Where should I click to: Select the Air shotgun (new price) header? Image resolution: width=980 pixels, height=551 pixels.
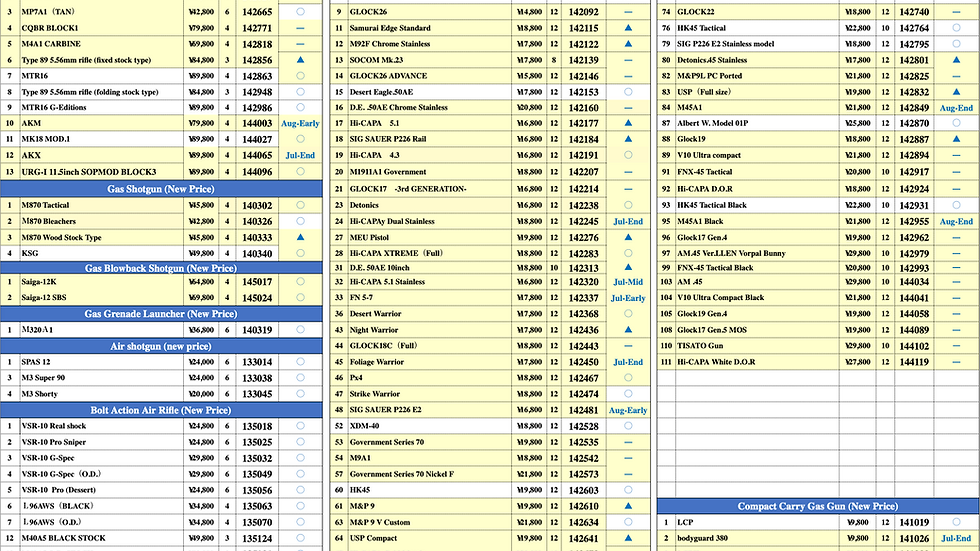pos(161,346)
